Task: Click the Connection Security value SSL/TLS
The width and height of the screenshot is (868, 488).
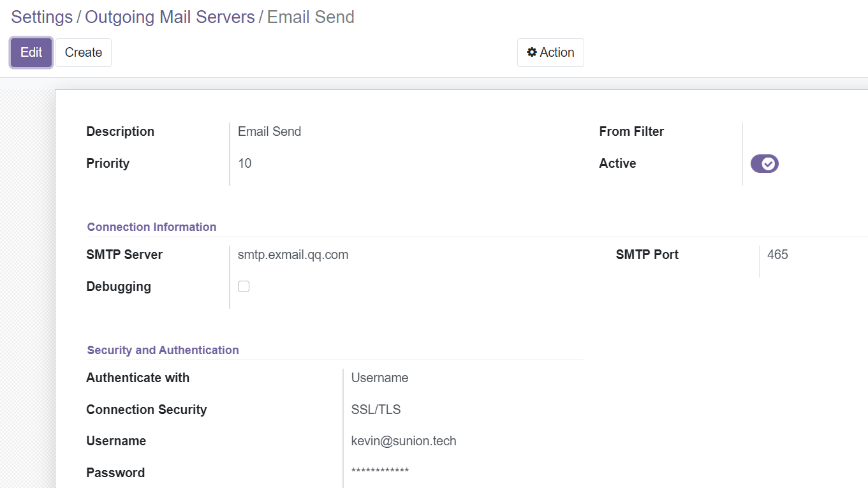Action: pyautogui.click(x=376, y=410)
